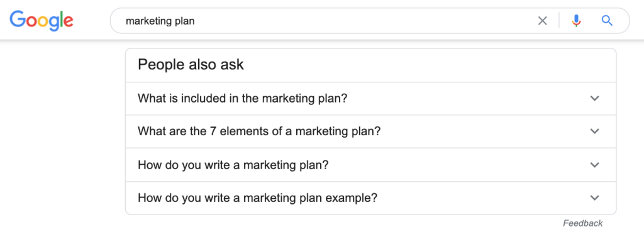This screenshot has height=246, width=644.
Task: Expand chevron for 'What is included in the marketing plan?'
Action: click(594, 99)
